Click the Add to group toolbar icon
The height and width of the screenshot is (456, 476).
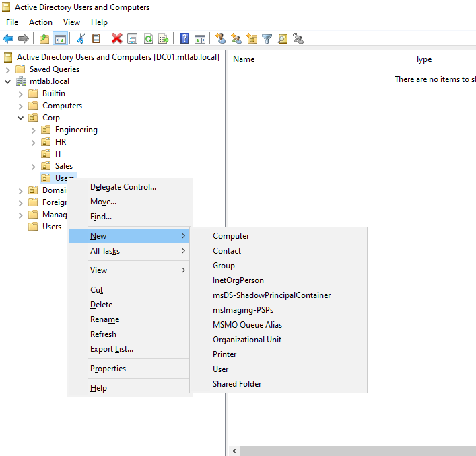tap(298, 39)
